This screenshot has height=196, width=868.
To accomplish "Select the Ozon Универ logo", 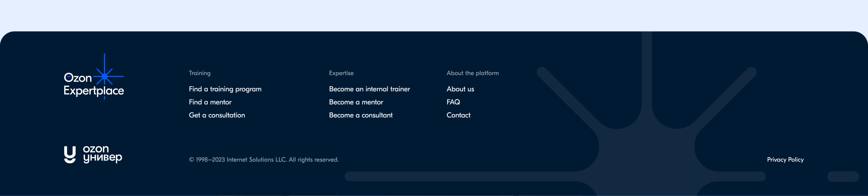I will coord(93,155).
